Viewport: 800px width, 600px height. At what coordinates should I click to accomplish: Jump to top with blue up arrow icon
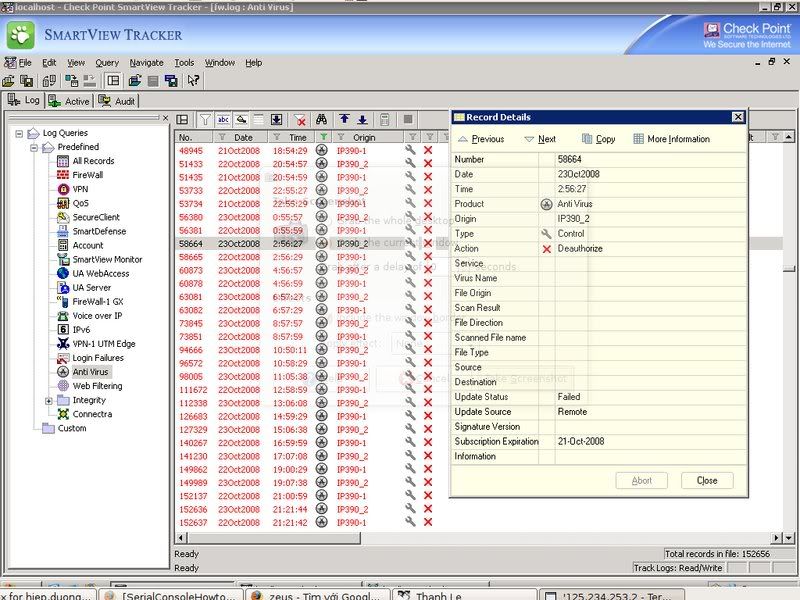click(x=344, y=120)
